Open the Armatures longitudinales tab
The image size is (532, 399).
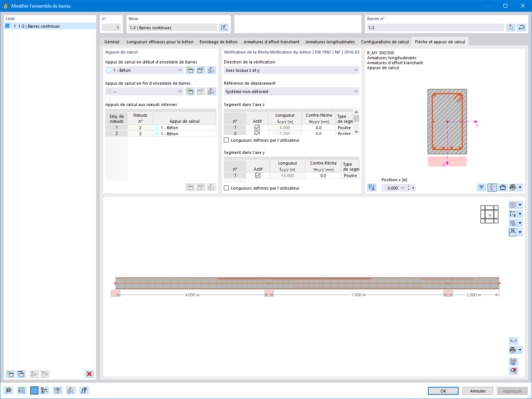click(x=330, y=42)
